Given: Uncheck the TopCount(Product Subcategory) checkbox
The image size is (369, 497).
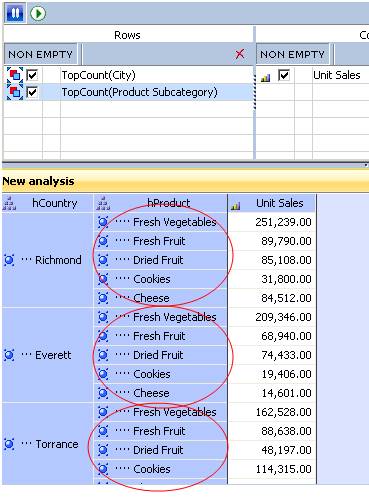Looking at the screenshot, I should 32,92.
